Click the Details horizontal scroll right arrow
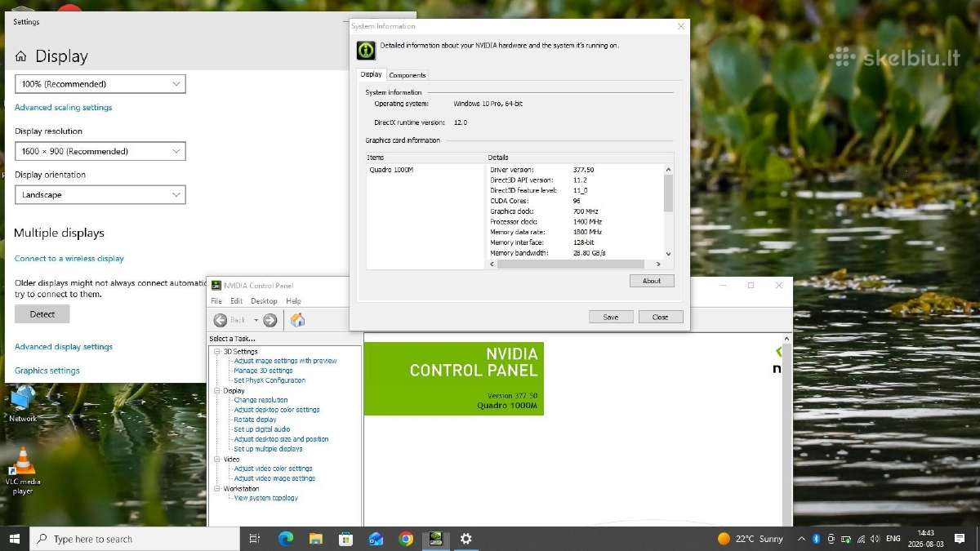This screenshot has width=980, height=551. click(658, 264)
